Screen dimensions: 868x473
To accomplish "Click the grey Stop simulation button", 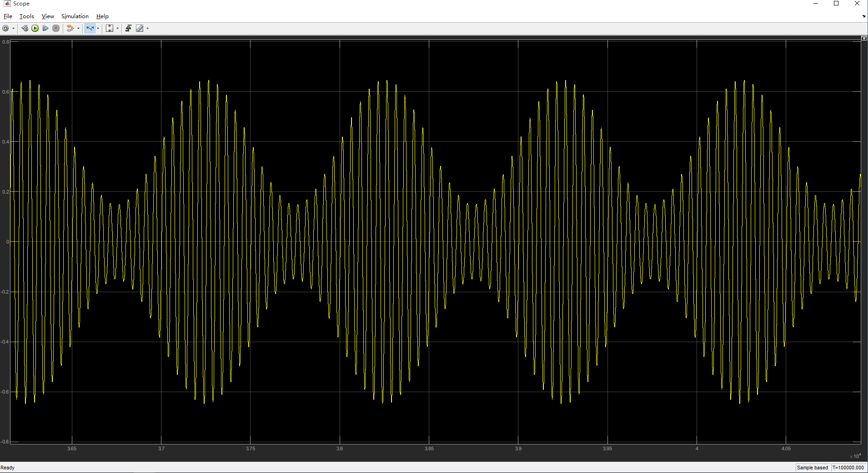I will click(x=56, y=28).
